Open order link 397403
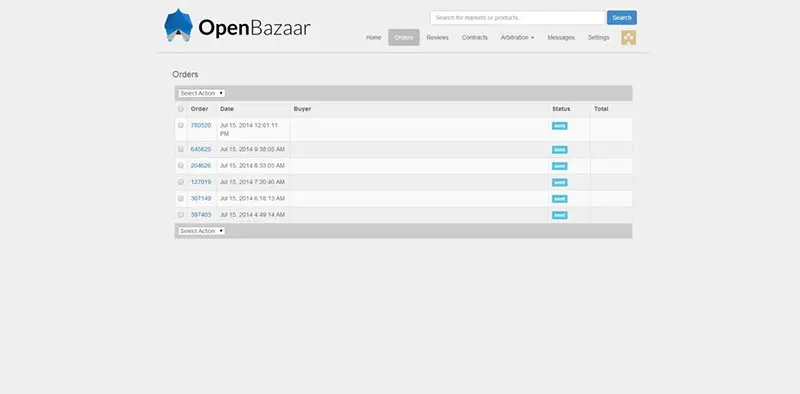 201,215
